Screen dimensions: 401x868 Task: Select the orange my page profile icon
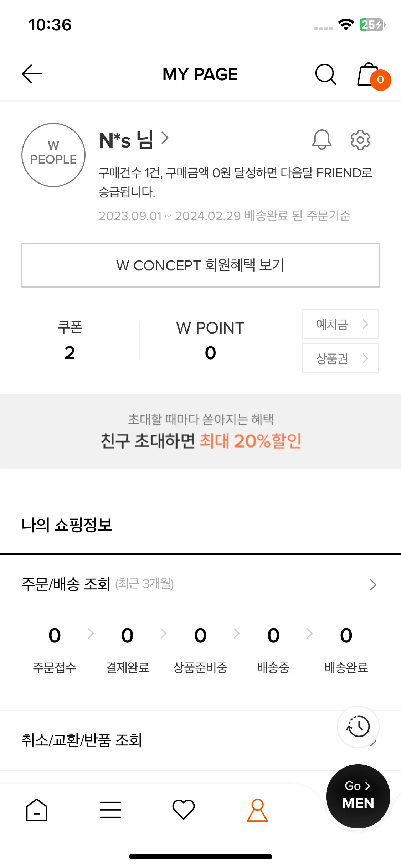coord(257,810)
